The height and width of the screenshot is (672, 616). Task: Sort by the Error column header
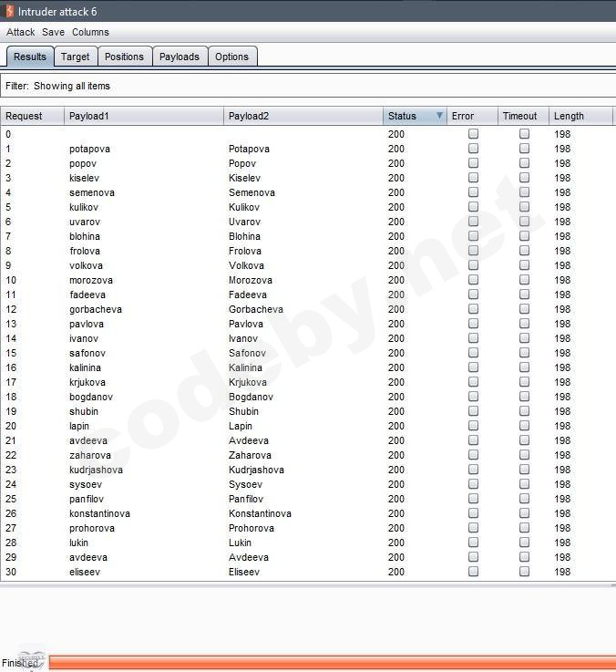[472, 116]
